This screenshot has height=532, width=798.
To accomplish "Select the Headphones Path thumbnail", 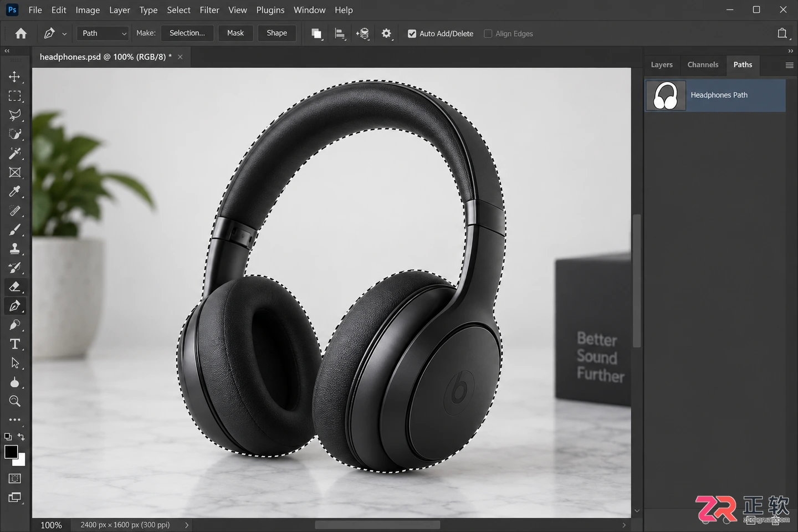I will coord(666,95).
